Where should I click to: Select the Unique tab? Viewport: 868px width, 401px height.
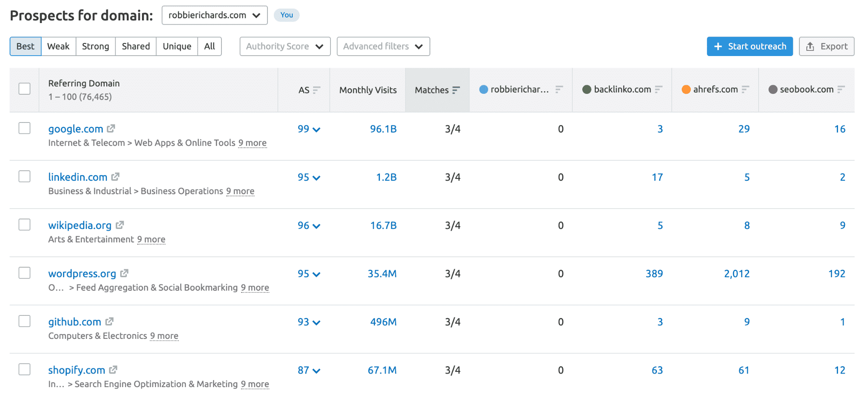[177, 46]
